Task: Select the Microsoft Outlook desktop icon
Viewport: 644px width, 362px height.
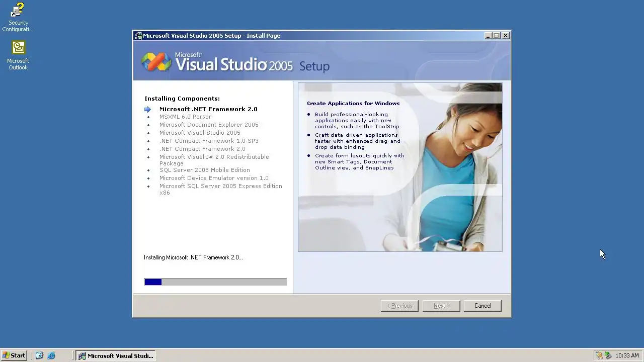Action: pos(18,55)
